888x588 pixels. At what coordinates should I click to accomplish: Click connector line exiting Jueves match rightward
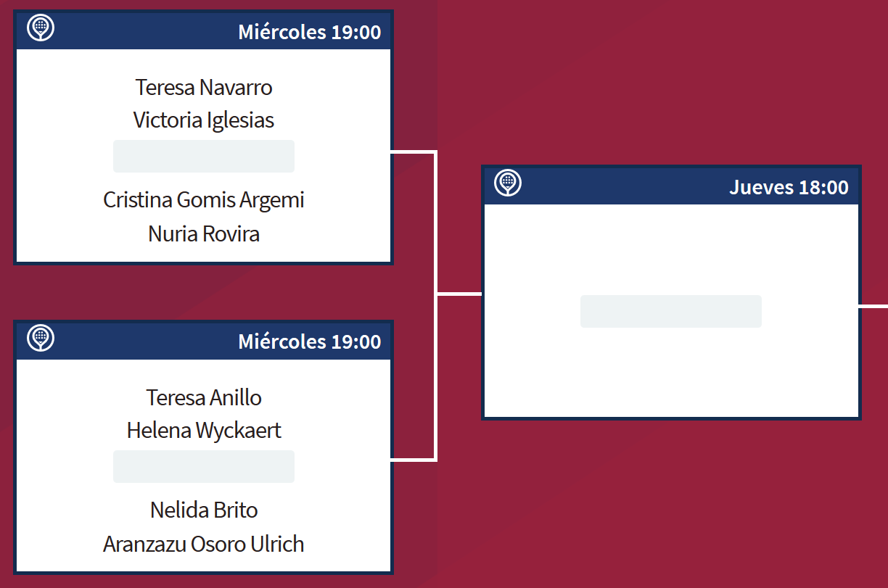click(x=874, y=306)
